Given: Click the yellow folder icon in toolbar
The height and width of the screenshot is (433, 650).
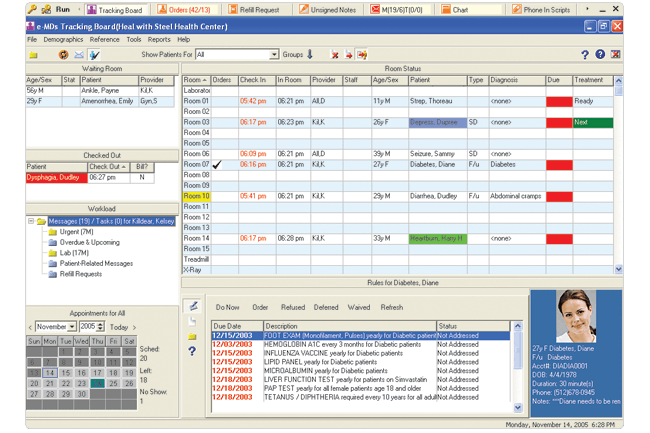Looking at the screenshot, I should click(x=33, y=55).
